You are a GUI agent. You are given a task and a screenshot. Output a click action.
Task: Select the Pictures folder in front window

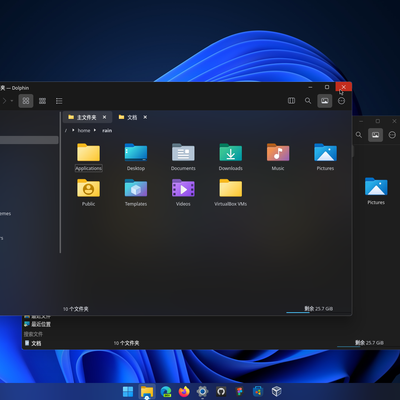[x=325, y=157]
